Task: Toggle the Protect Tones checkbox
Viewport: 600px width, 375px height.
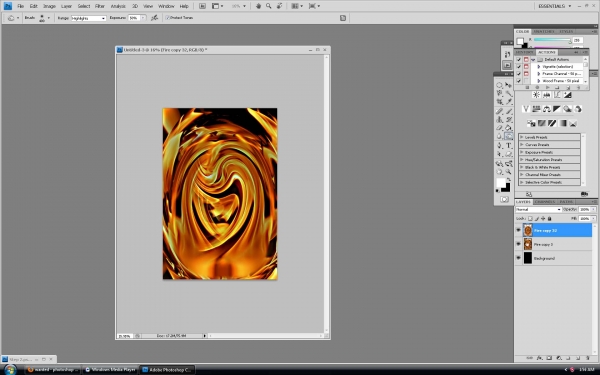Action: click(167, 18)
